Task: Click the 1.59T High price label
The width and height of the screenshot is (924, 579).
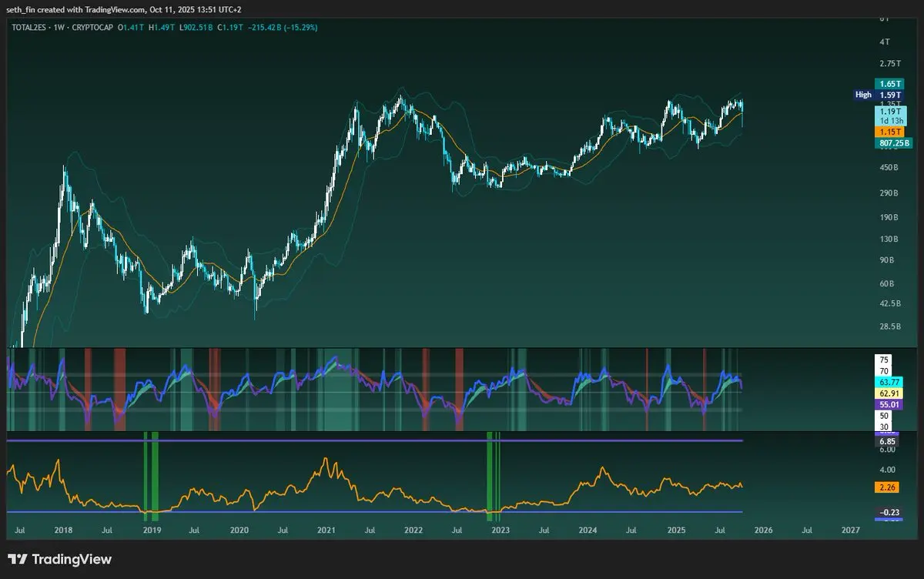Action: tap(890, 95)
